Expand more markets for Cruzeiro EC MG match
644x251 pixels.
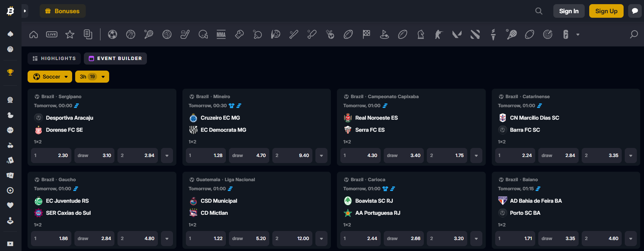click(x=321, y=156)
